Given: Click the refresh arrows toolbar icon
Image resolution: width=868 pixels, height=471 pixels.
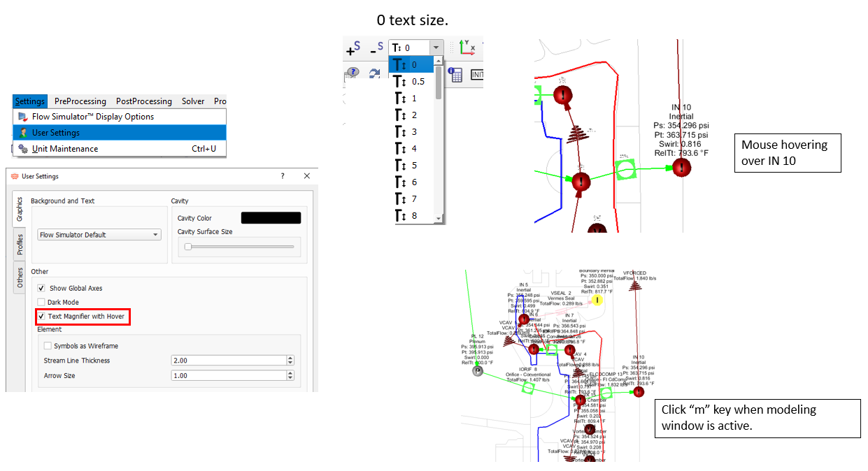Looking at the screenshot, I should [x=374, y=73].
